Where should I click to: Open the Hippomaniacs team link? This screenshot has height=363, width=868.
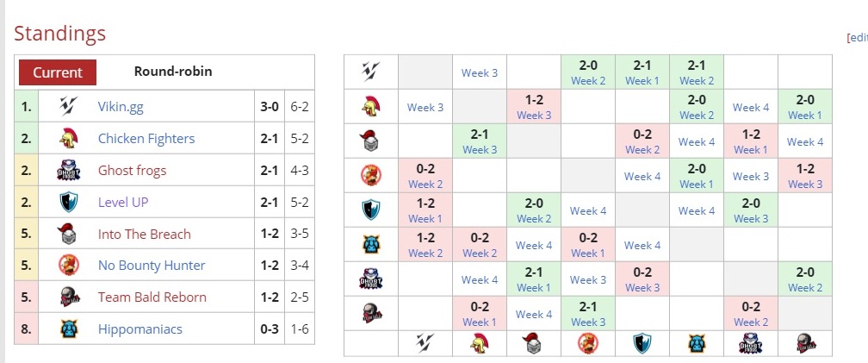coord(140,329)
